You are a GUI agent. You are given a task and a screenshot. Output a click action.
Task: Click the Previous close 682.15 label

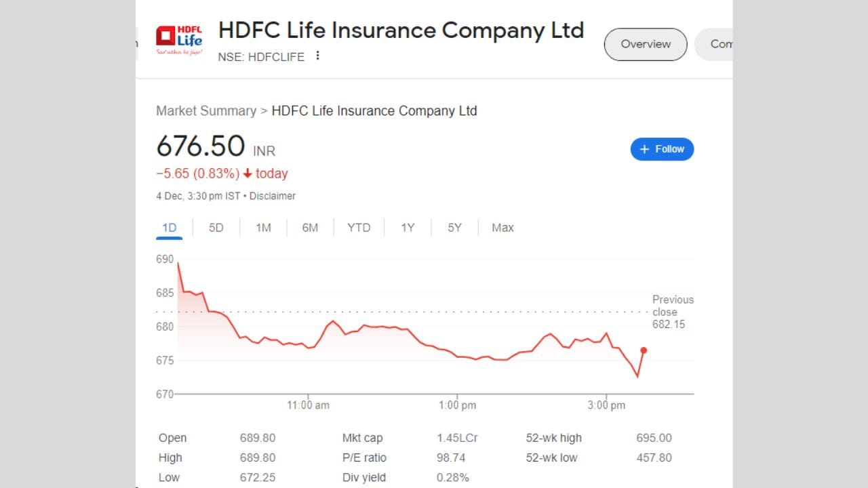click(x=672, y=312)
